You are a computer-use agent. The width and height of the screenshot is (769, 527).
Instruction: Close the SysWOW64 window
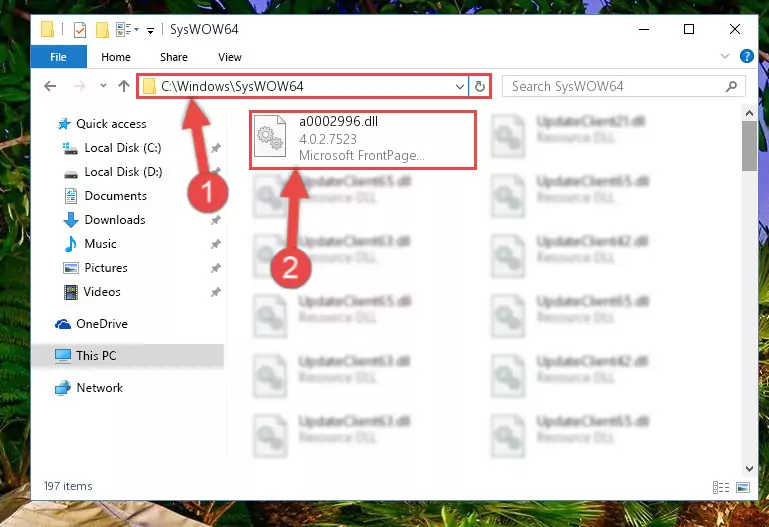pos(734,29)
